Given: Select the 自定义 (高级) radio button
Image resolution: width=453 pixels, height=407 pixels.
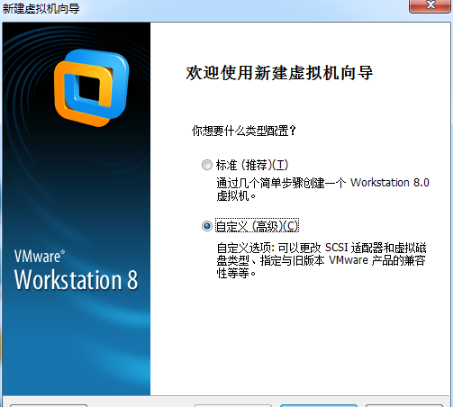Looking at the screenshot, I should pos(207,226).
